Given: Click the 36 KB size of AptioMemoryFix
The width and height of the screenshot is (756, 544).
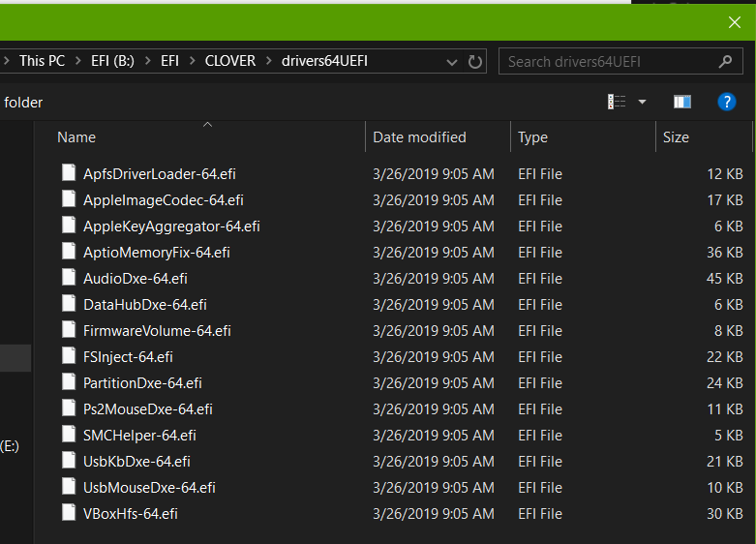Looking at the screenshot, I should (725, 253).
